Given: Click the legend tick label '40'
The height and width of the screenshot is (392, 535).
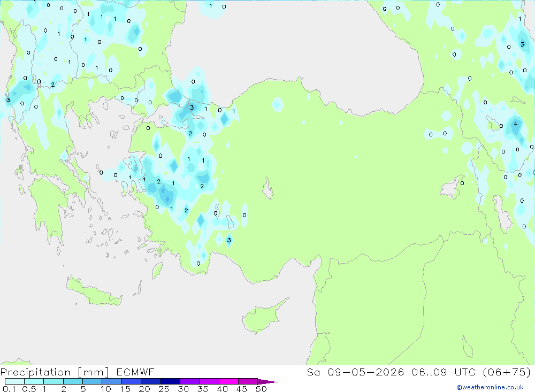Looking at the screenshot, I should coord(223,389).
